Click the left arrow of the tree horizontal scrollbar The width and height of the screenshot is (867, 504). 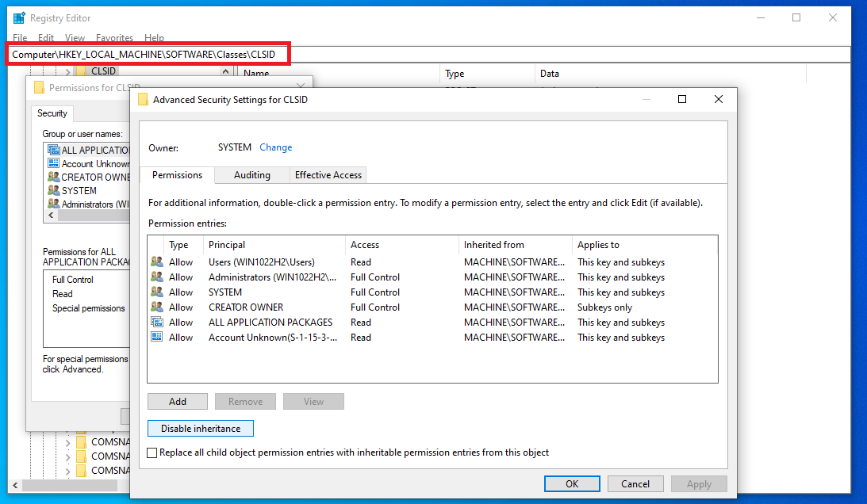coord(16,485)
